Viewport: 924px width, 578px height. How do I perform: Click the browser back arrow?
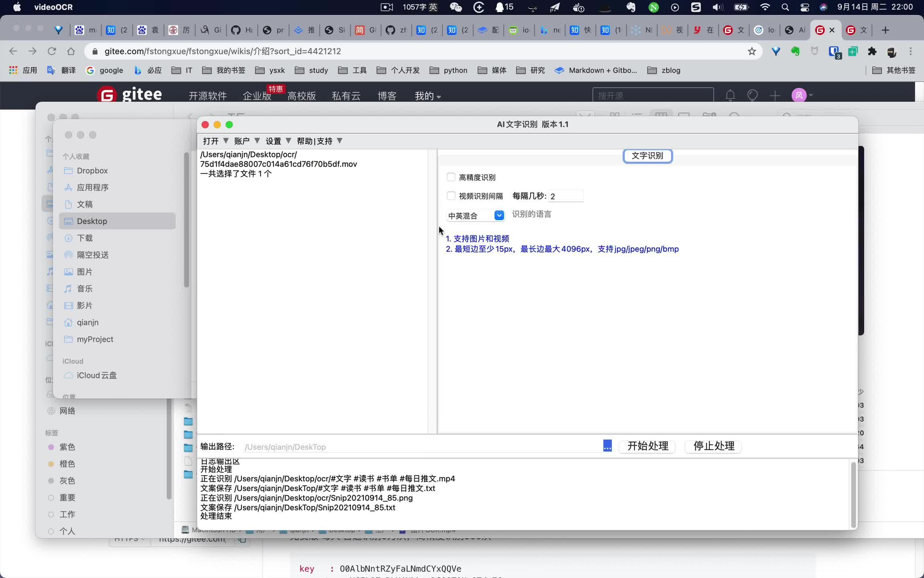13,51
